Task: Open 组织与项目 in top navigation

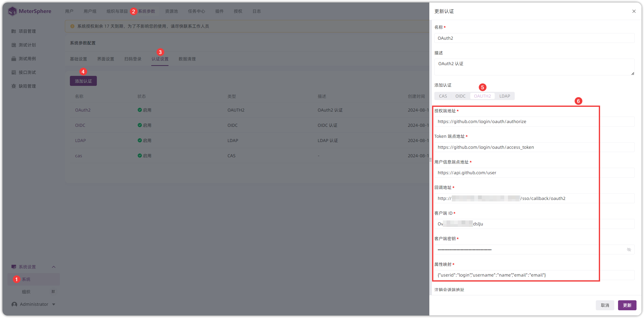Action: pyautogui.click(x=117, y=11)
